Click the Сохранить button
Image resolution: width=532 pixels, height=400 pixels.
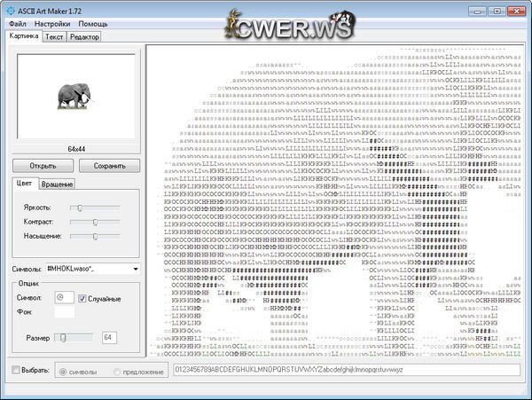pos(110,166)
